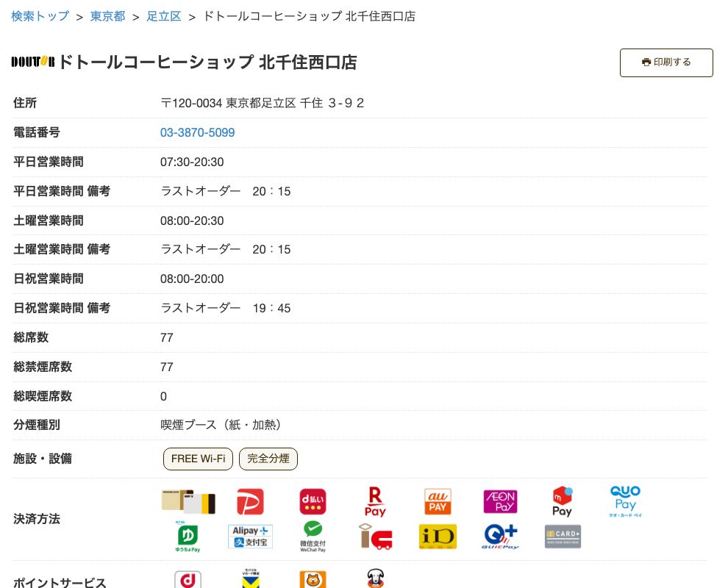
Task: Click the ゆうちょPay icon
Action: point(188,537)
